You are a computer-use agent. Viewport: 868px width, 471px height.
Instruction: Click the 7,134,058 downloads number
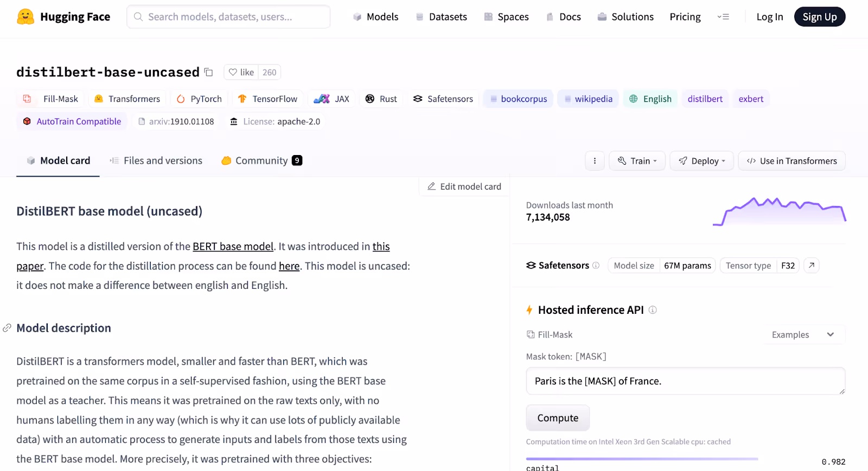[548, 217]
